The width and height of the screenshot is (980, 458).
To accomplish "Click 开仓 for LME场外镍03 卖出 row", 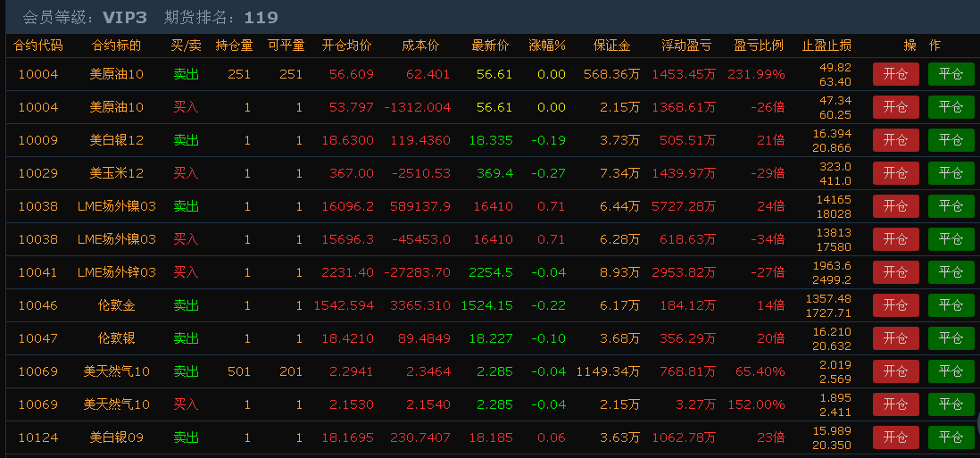I will click(x=895, y=206).
